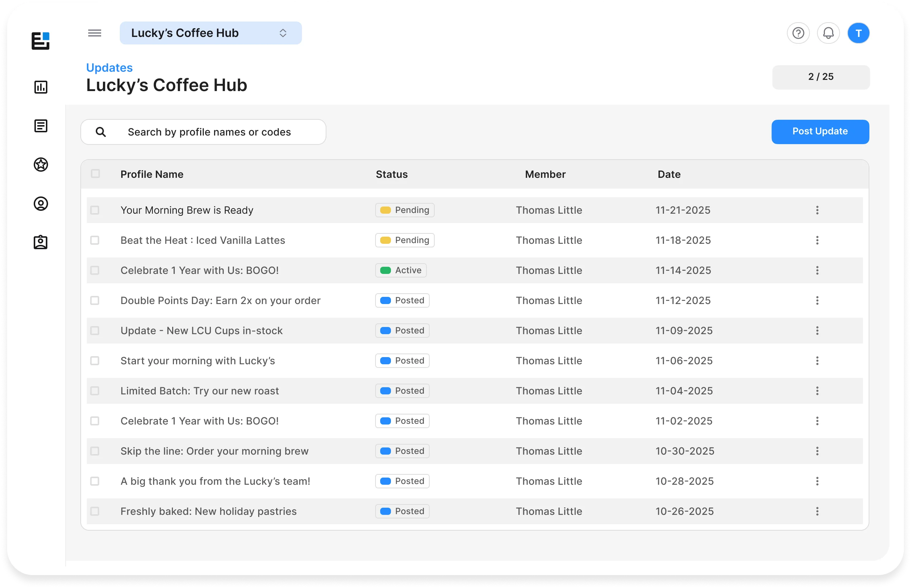Image resolution: width=911 pixels, height=588 pixels.
Task: Open options for Double Points Day row
Action: coord(817,300)
